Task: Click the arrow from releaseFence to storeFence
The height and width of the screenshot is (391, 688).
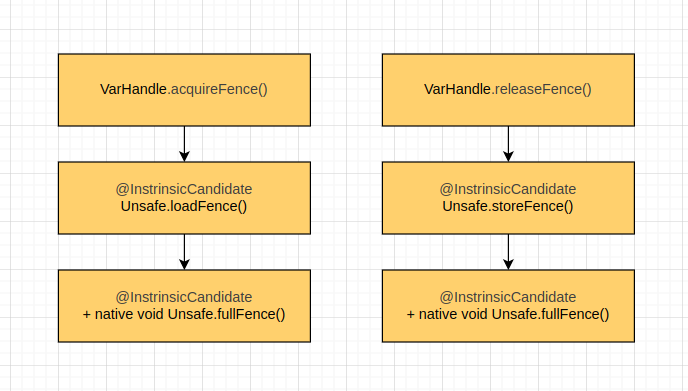Action: pyautogui.click(x=508, y=144)
